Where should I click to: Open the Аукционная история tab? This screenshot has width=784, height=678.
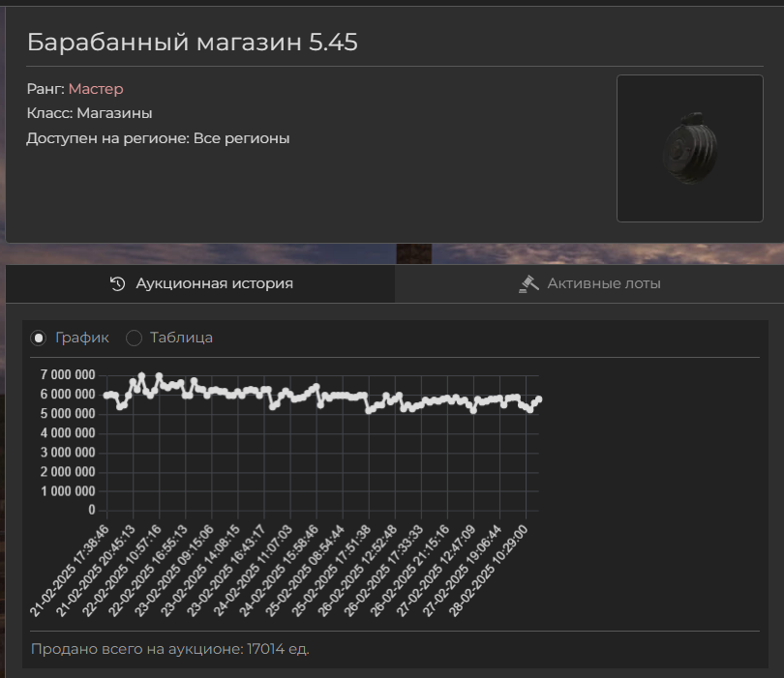click(200, 283)
